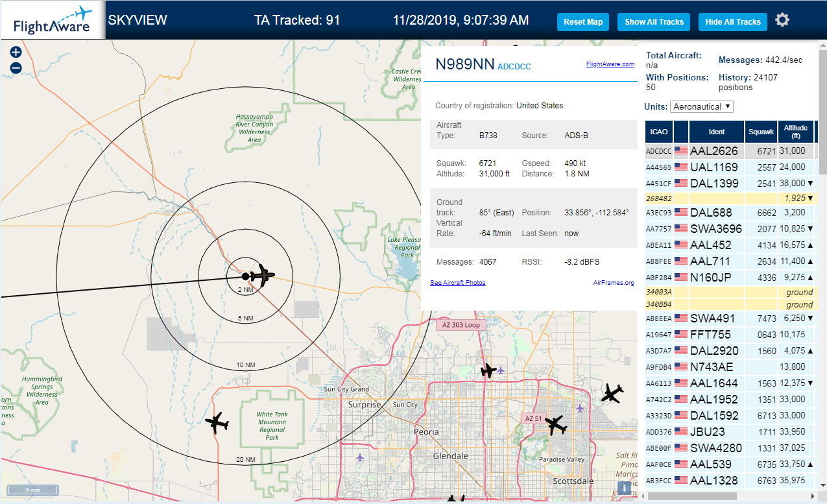Open the AirFrames.org link
827x504 pixels.
(x=614, y=283)
